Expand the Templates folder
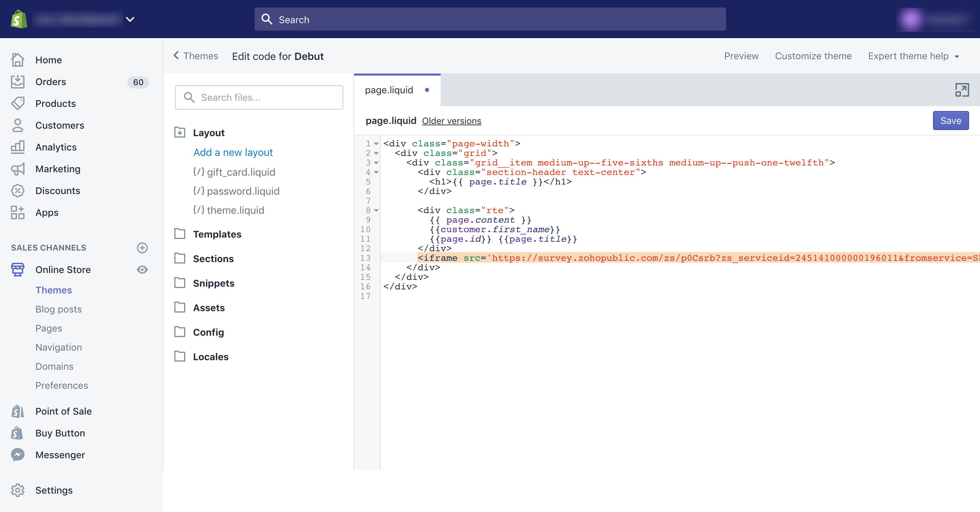The image size is (980, 512). [x=217, y=234]
